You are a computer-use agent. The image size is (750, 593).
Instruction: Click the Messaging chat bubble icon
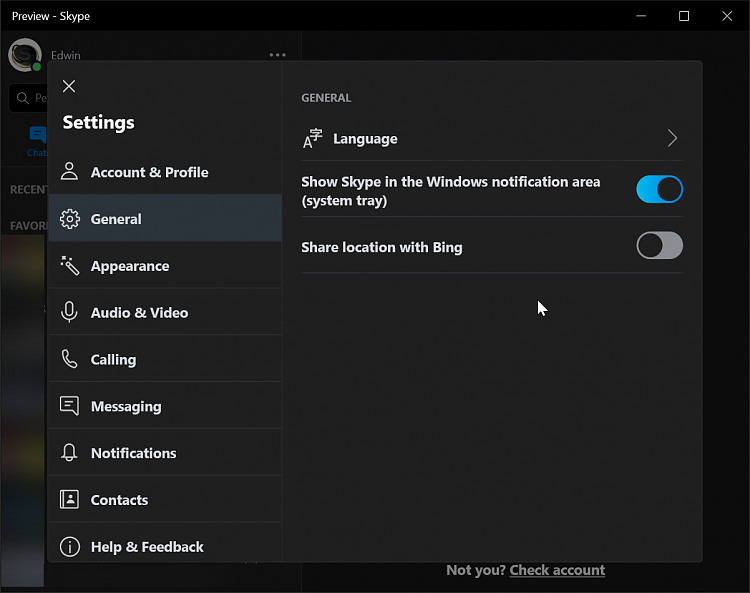69,406
